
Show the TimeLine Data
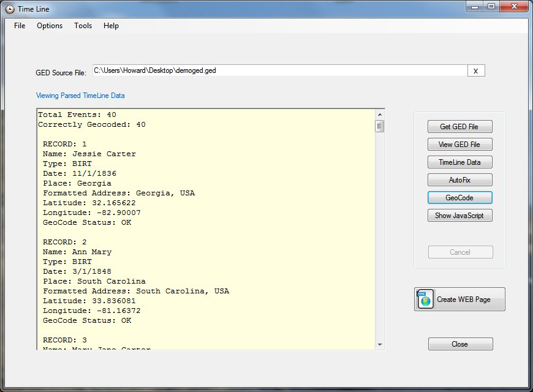coord(459,162)
